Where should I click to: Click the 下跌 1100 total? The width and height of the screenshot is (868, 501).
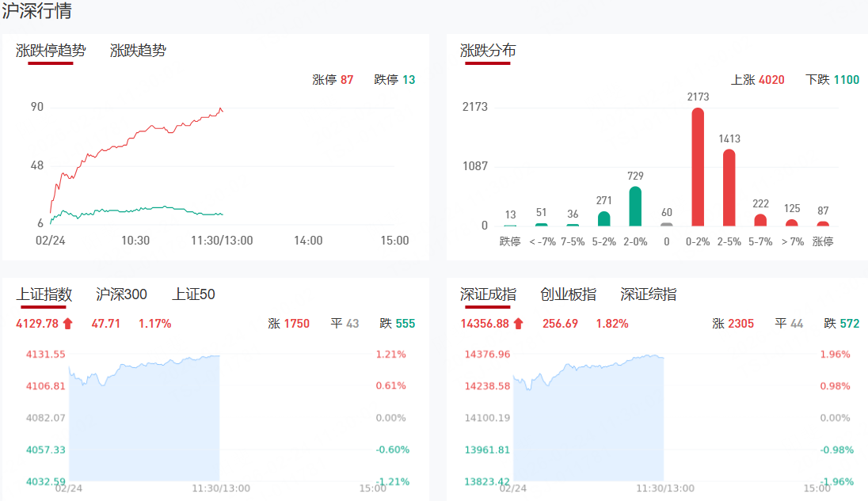tap(832, 80)
